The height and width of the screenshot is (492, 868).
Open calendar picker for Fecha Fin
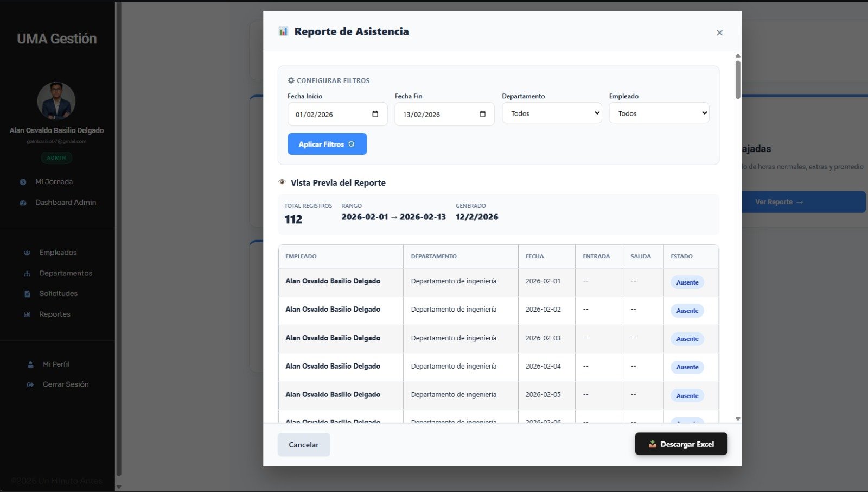(x=482, y=114)
